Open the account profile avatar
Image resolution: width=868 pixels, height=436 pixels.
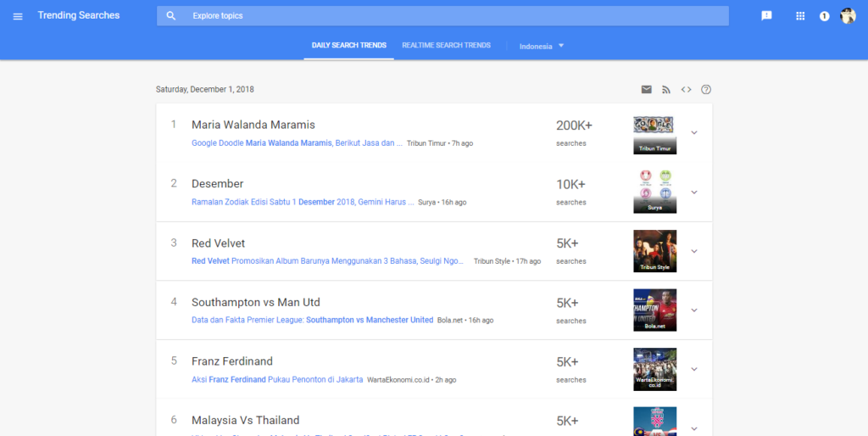pos(848,16)
